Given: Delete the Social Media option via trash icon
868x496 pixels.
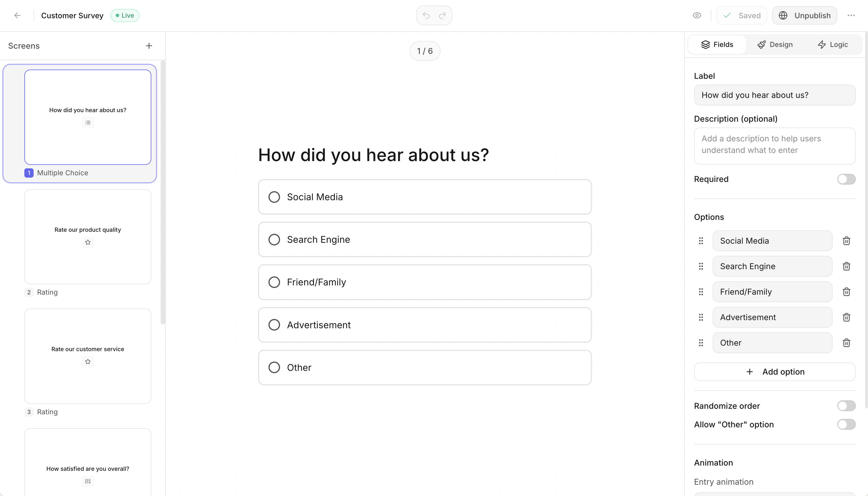Looking at the screenshot, I should coord(847,240).
